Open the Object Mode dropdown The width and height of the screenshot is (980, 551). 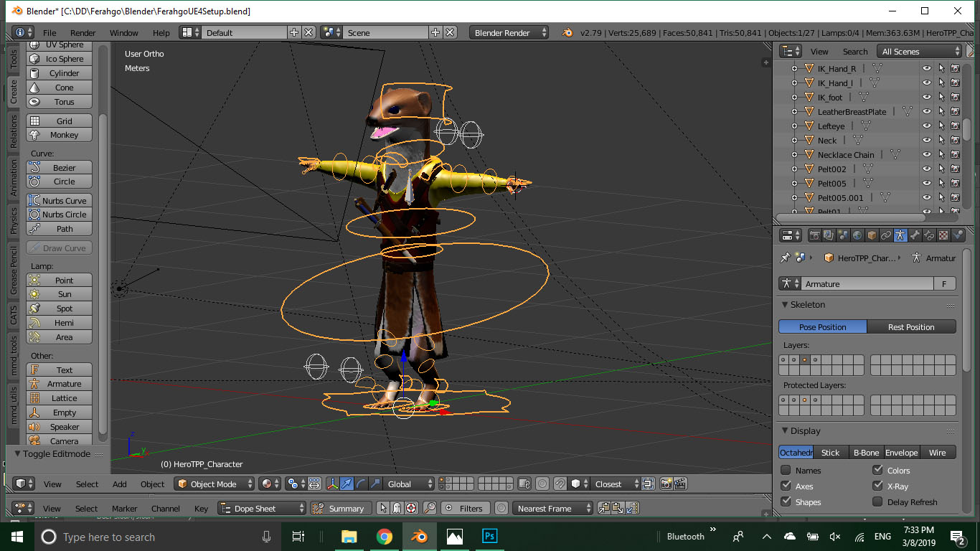point(215,484)
